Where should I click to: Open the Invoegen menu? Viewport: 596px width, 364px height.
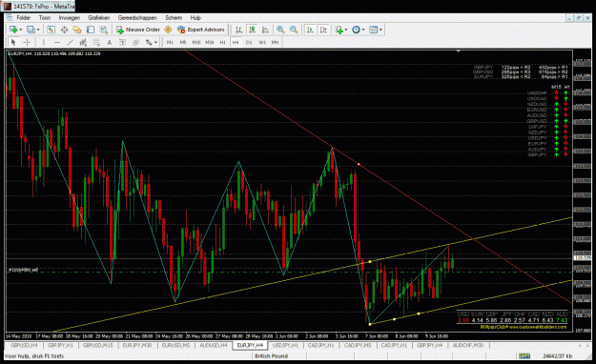[70, 17]
